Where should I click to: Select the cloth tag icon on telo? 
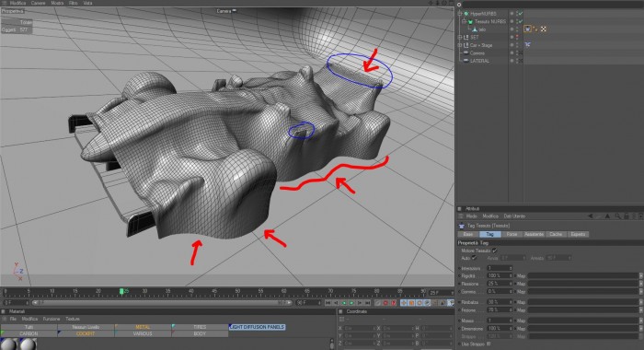click(x=527, y=29)
